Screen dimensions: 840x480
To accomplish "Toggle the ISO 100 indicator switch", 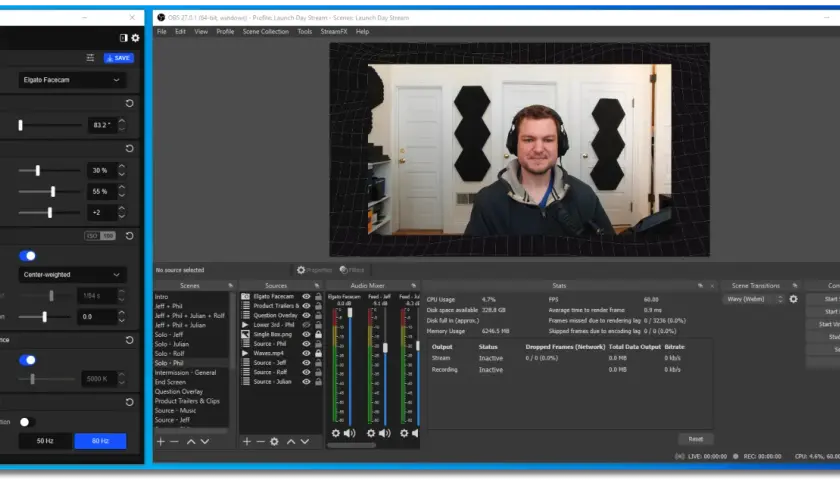I will point(100,236).
